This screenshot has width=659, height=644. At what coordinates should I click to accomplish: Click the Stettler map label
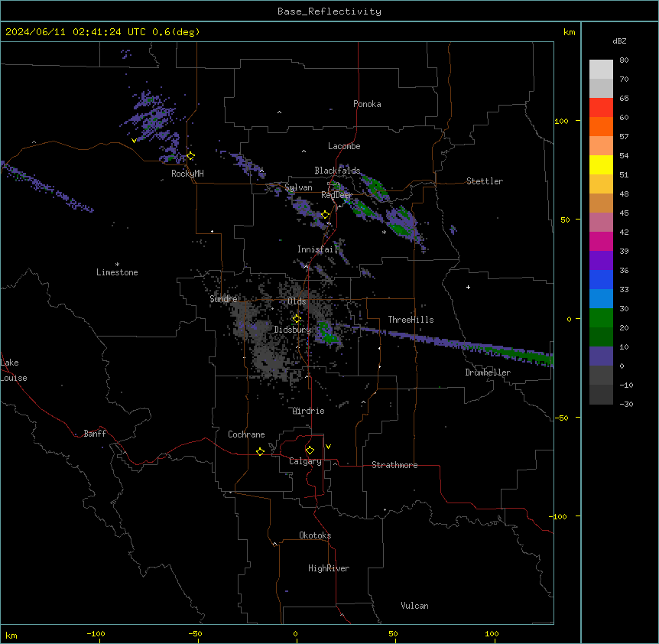pos(485,181)
